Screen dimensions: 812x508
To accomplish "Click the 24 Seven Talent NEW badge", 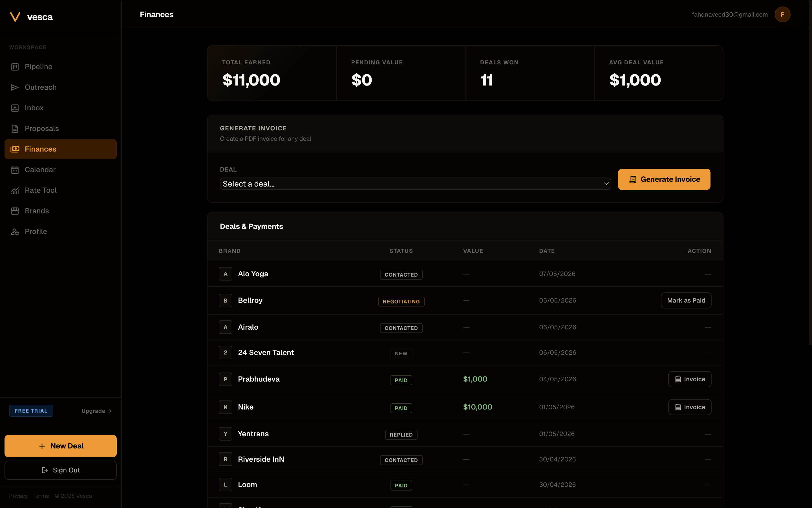I will point(401,353).
